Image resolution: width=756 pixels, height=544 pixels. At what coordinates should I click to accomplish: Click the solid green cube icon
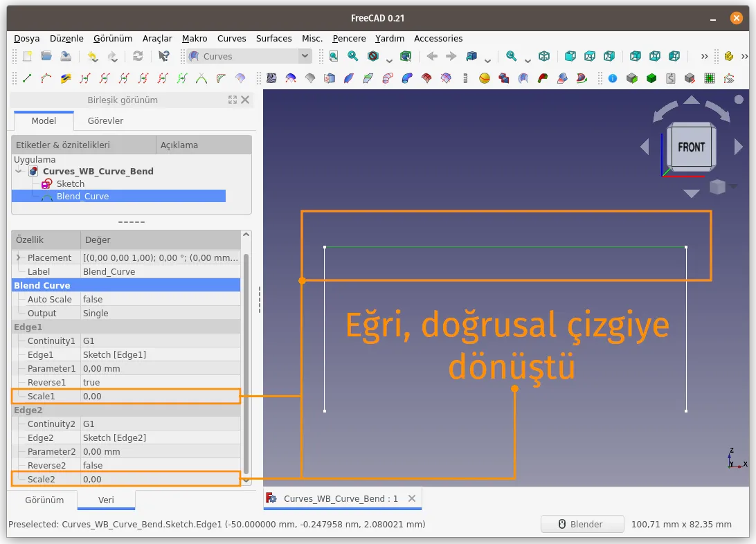(651, 78)
